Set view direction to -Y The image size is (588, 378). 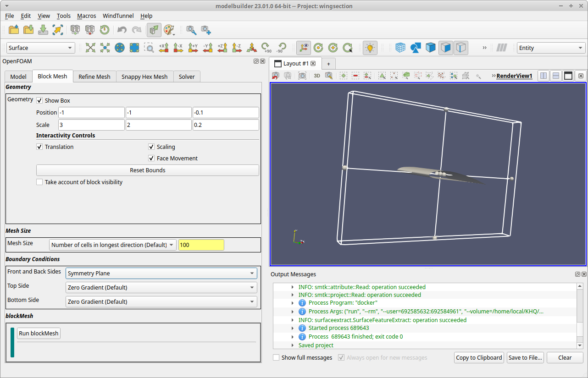click(208, 48)
